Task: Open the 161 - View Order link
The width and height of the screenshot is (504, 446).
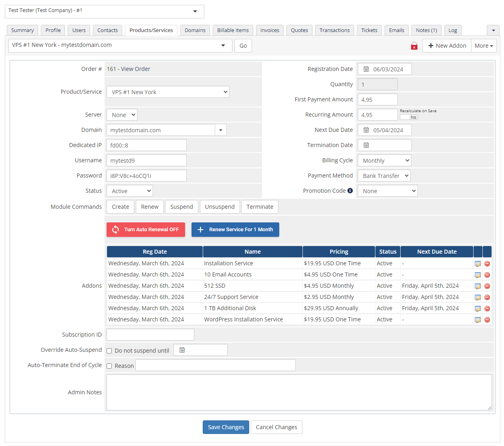Action: click(x=128, y=69)
